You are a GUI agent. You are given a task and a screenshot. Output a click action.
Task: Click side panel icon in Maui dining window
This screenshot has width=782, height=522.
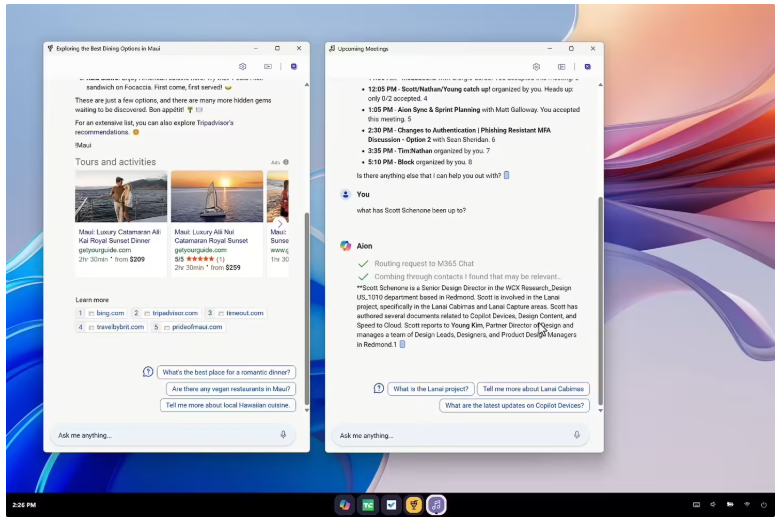(x=268, y=66)
